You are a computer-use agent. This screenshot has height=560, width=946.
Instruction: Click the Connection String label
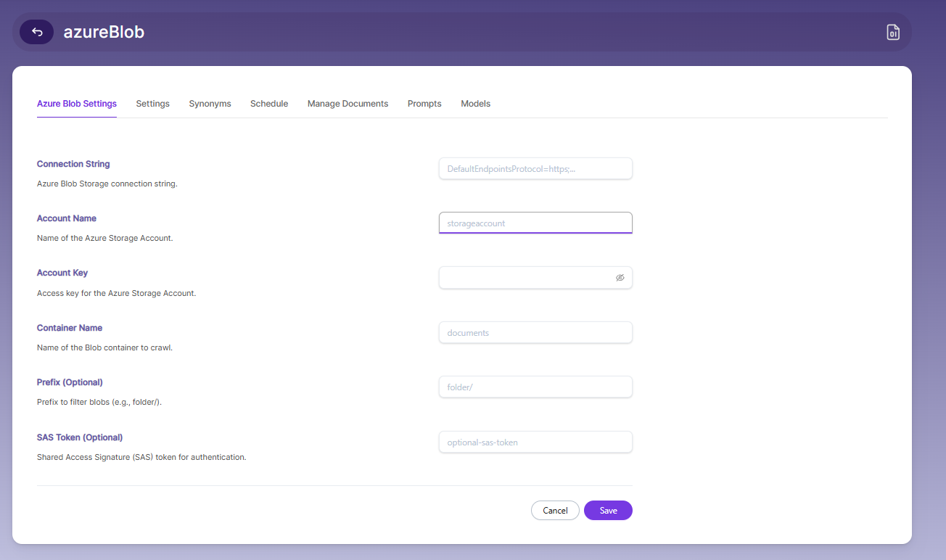(x=73, y=164)
